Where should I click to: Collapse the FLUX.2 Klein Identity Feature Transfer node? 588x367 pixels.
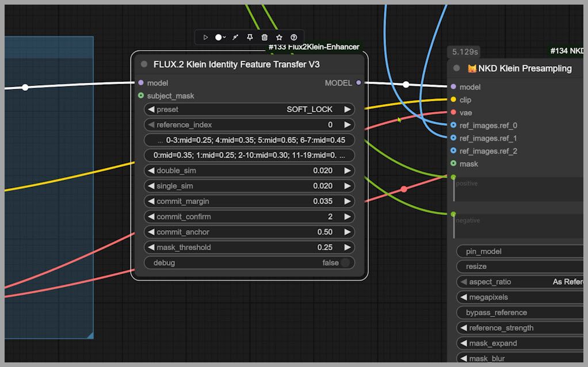(144, 64)
